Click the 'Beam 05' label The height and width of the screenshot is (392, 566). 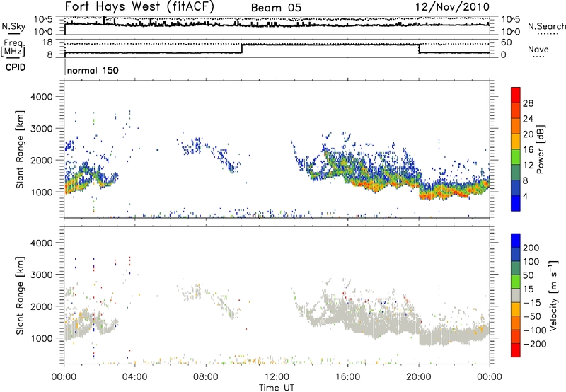(276, 8)
